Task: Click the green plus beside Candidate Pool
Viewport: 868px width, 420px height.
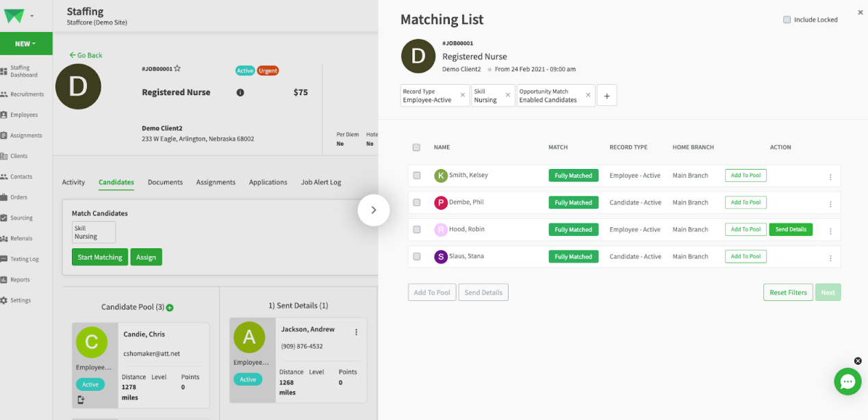Action: (170, 308)
